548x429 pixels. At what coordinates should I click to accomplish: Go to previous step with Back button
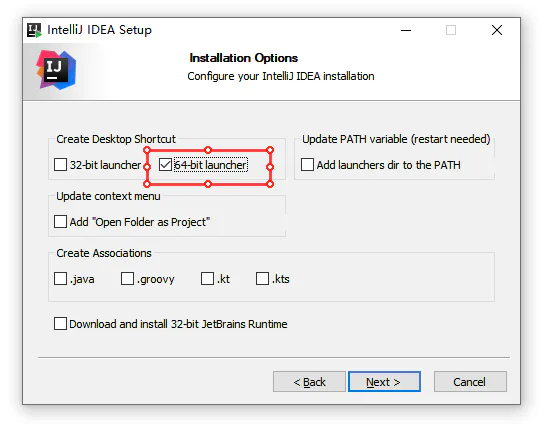click(309, 381)
